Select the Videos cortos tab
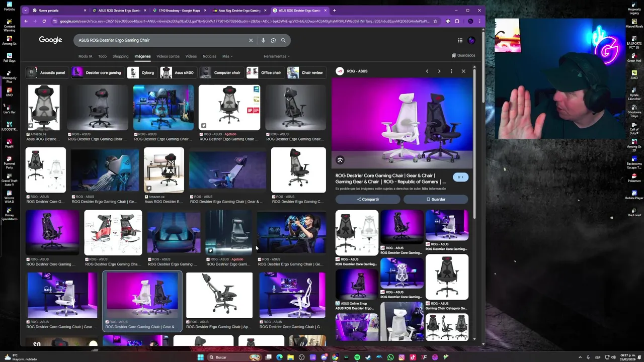644x362 pixels. [x=168, y=56]
